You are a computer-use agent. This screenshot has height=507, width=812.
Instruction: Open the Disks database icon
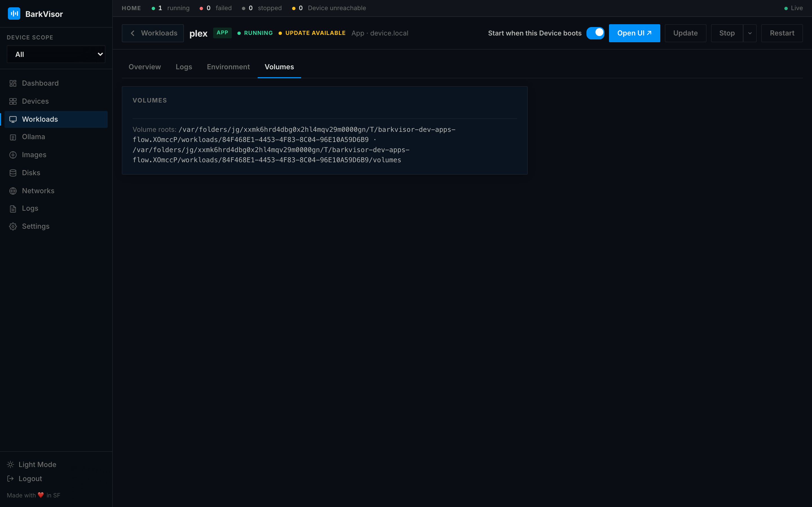point(13,173)
